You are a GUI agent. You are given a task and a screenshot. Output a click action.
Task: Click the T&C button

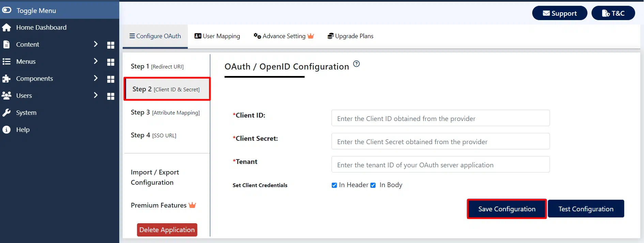[613, 13]
